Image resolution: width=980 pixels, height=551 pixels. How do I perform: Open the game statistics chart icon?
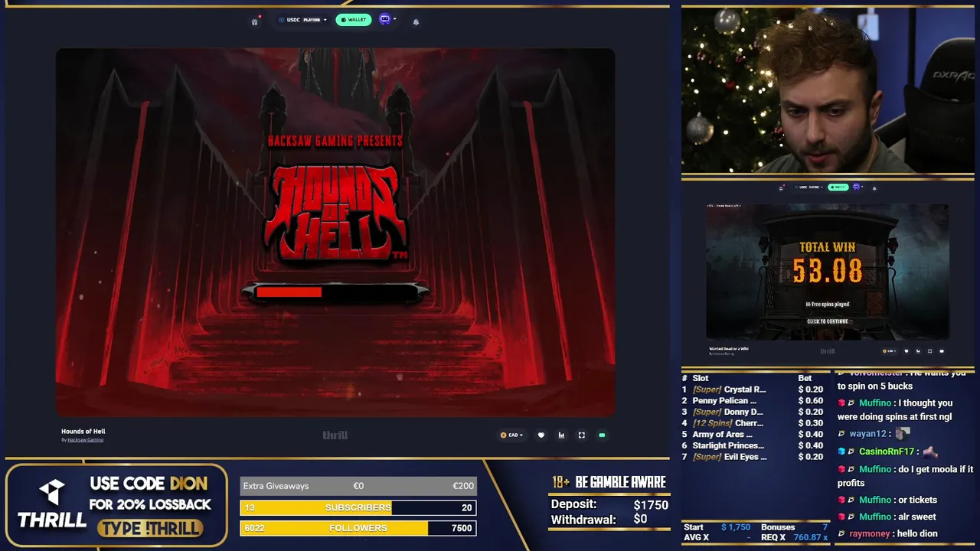point(561,435)
